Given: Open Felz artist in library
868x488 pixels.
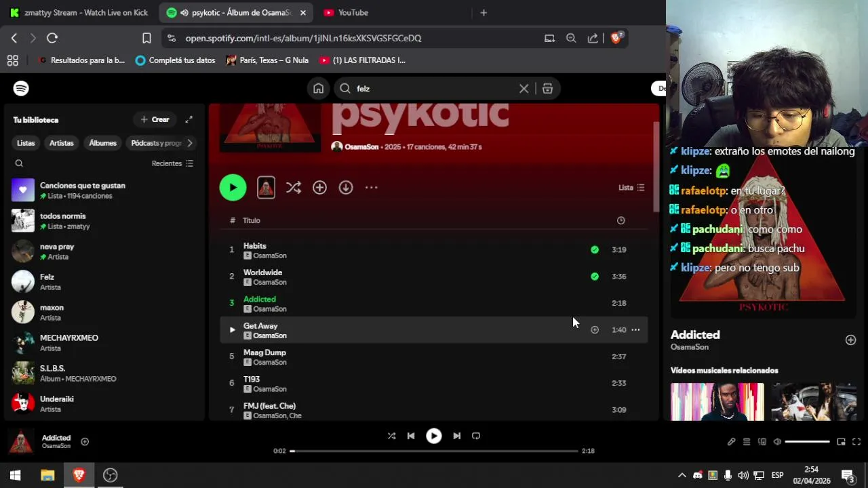Looking at the screenshot, I should 103,282.
